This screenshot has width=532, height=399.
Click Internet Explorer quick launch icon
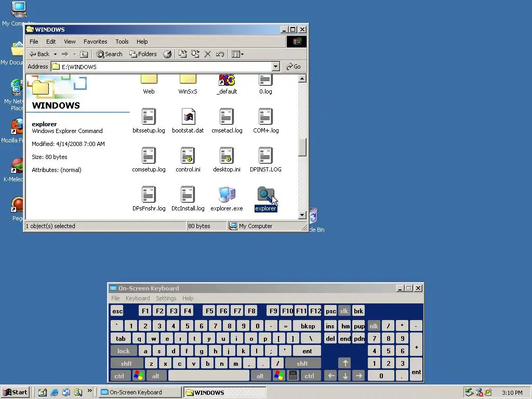[x=54, y=392]
